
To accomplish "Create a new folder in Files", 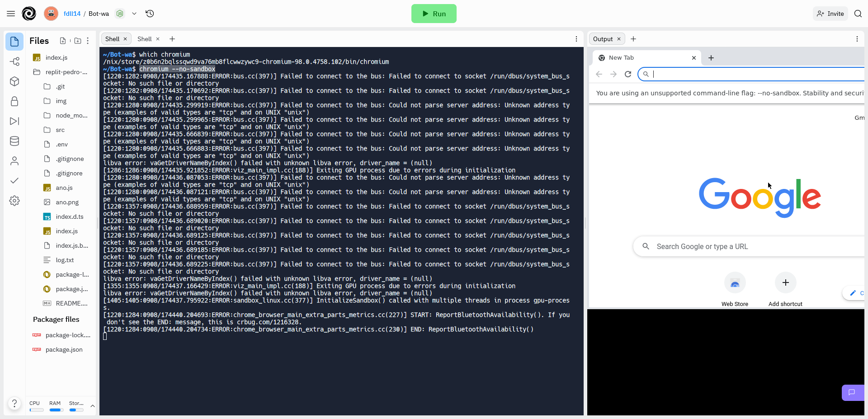I will click(78, 41).
